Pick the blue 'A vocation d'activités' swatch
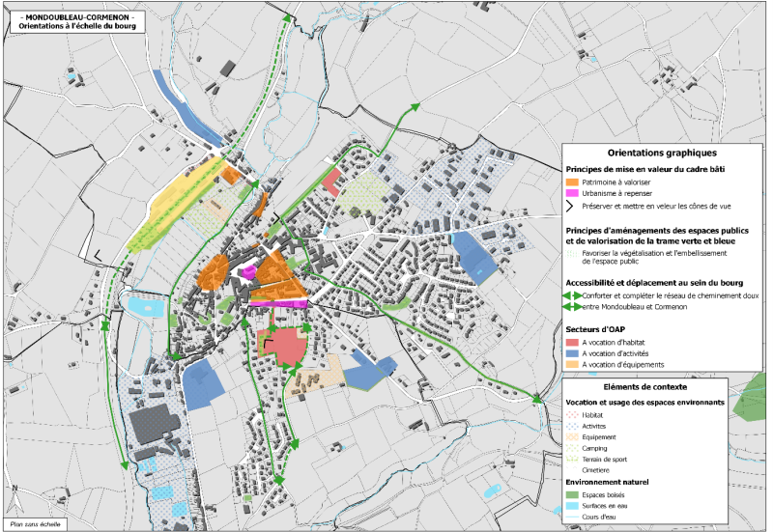 pos(572,353)
